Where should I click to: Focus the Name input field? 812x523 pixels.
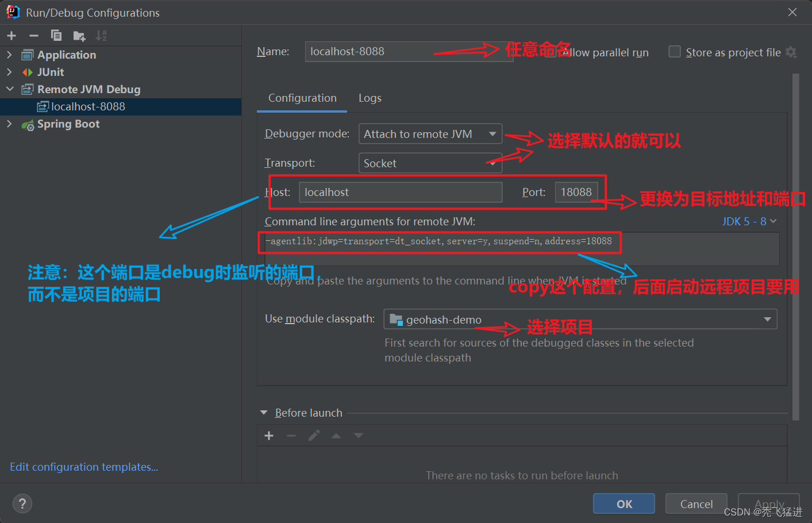click(409, 52)
